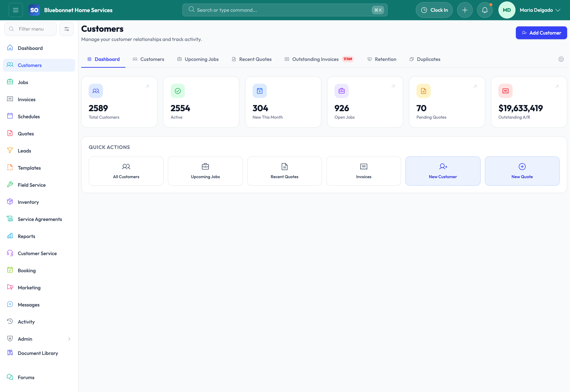Expand the Admin submenu chevron

coord(69,339)
